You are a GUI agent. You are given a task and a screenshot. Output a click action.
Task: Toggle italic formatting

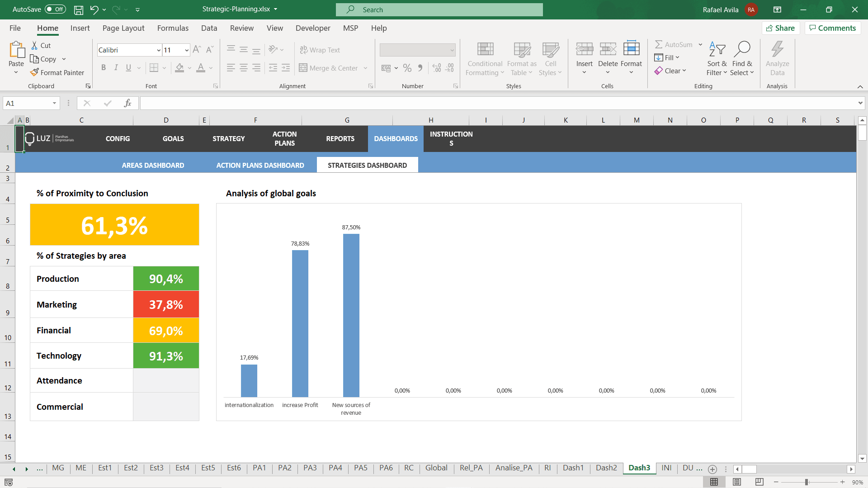(x=116, y=67)
